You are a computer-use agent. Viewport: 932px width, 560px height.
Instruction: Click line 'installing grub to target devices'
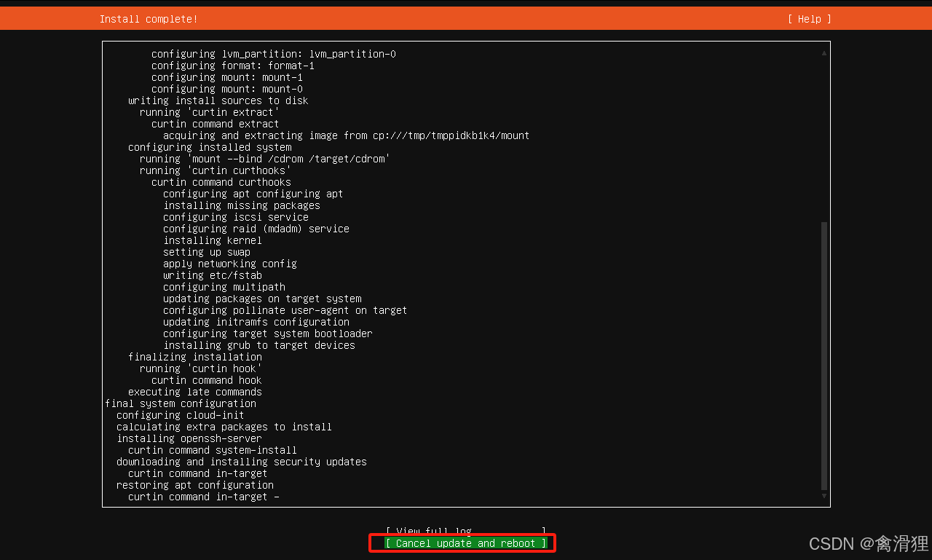(259, 345)
